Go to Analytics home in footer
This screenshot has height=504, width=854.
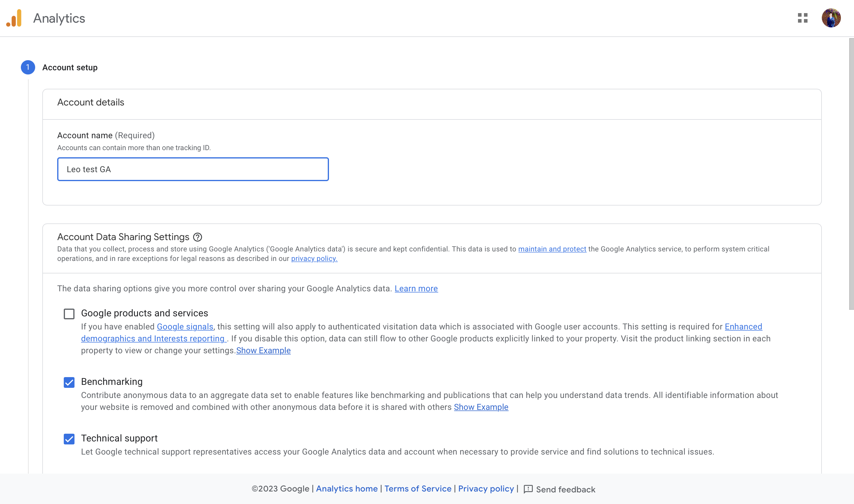point(347,489)
